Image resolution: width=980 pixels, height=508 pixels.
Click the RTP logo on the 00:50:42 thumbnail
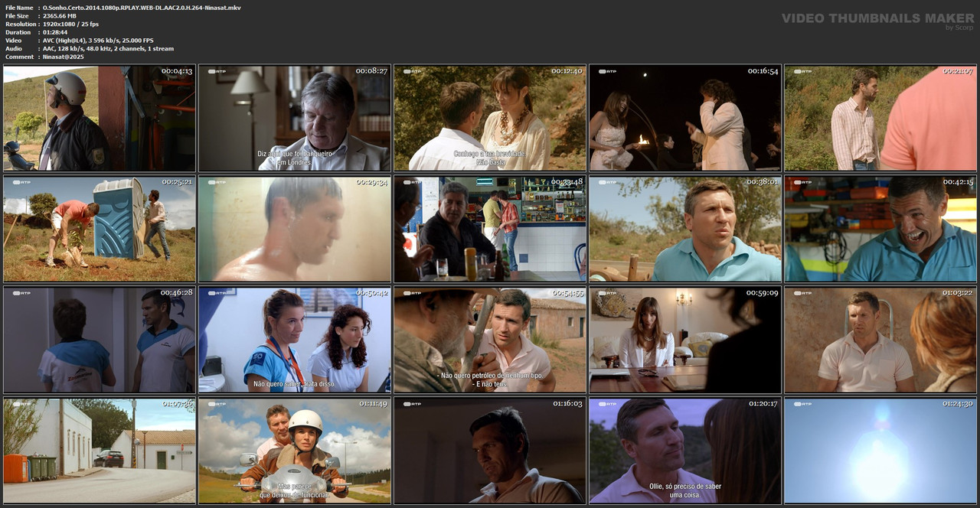[x=216, y=293]
